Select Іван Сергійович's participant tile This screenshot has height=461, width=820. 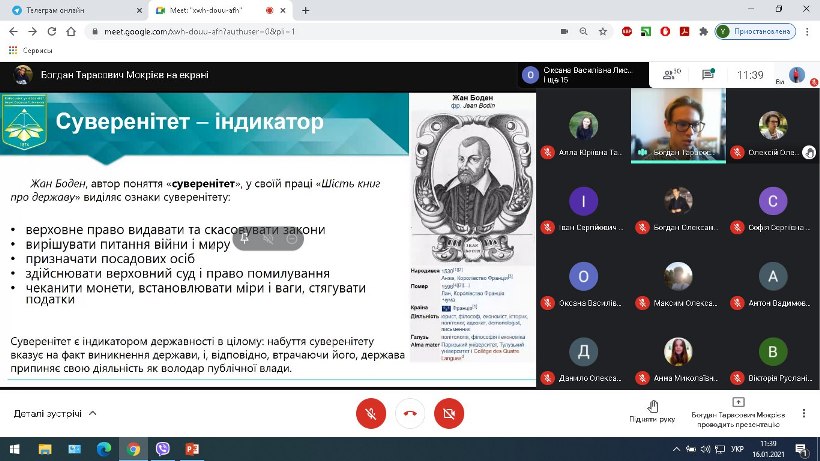(x=583, y=201)
